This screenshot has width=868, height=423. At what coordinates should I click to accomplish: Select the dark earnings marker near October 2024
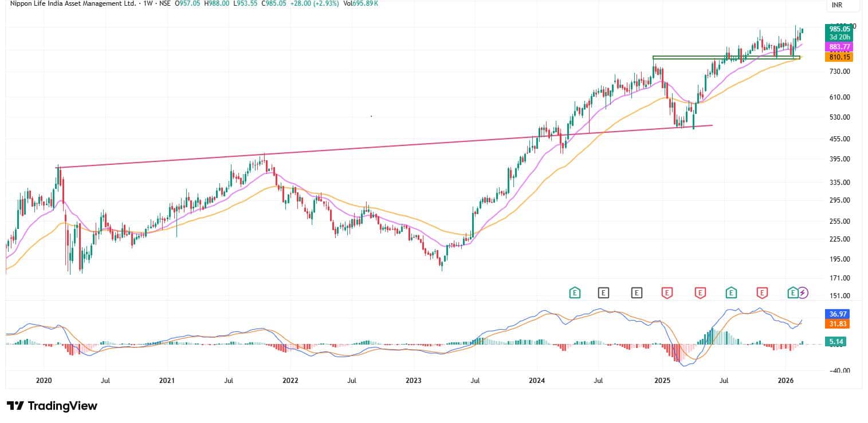pos(637,292)
